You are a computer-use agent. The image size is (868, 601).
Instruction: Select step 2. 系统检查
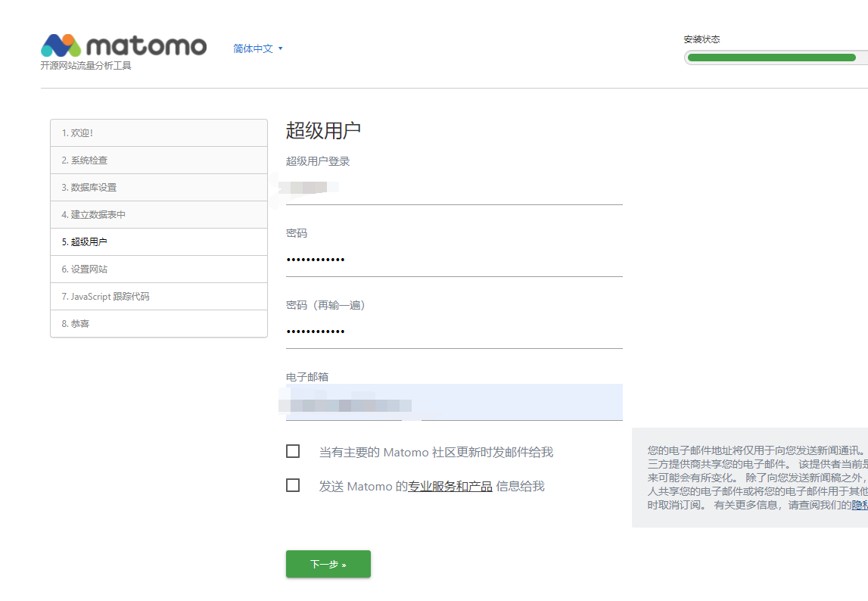[159, 160]
